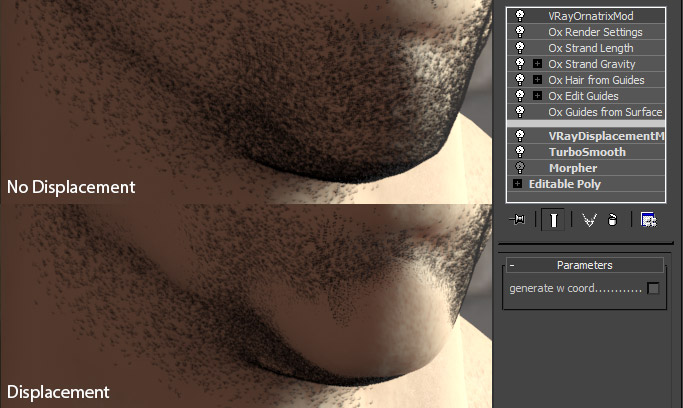
Task: Toggle lightbulb for Ox Render Settings
Action: 520,32
